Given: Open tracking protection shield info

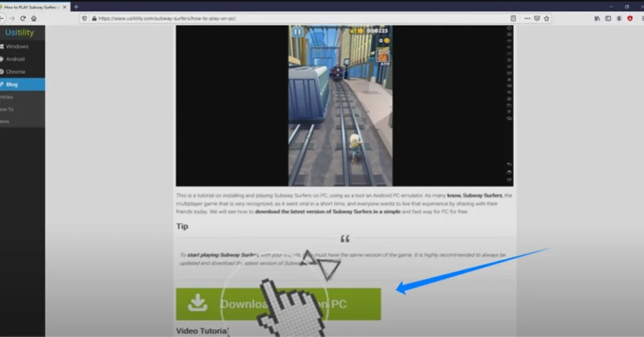Looking at the screenshot, I should 85,18.
